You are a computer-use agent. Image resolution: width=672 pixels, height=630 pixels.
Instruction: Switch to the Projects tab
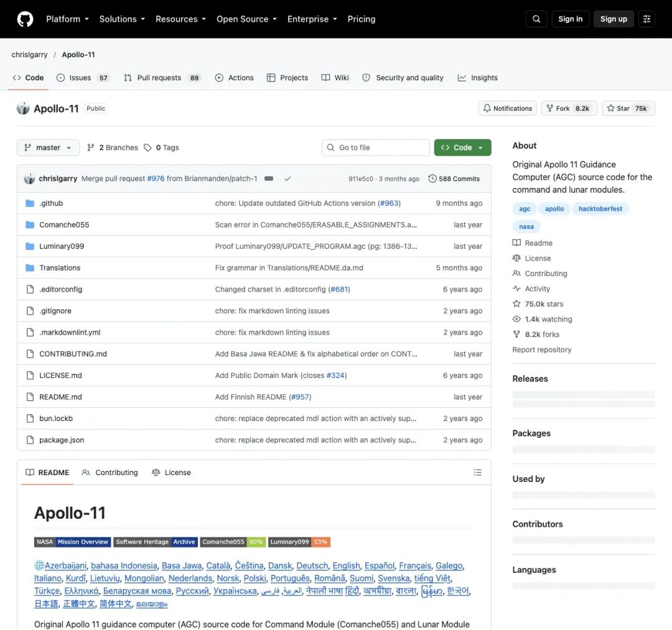(x=287, y=78)
